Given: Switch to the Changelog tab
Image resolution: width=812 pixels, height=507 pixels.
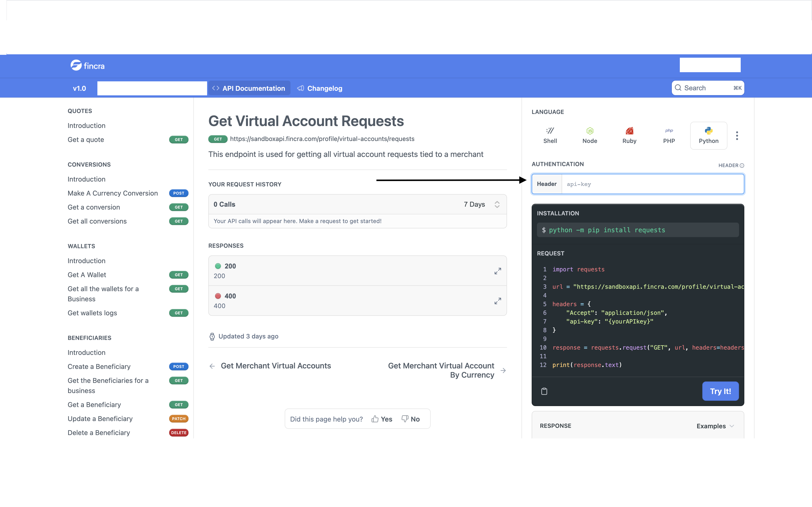Looking at the screenshot, I should pyautogui.click(x=320, y=88).
